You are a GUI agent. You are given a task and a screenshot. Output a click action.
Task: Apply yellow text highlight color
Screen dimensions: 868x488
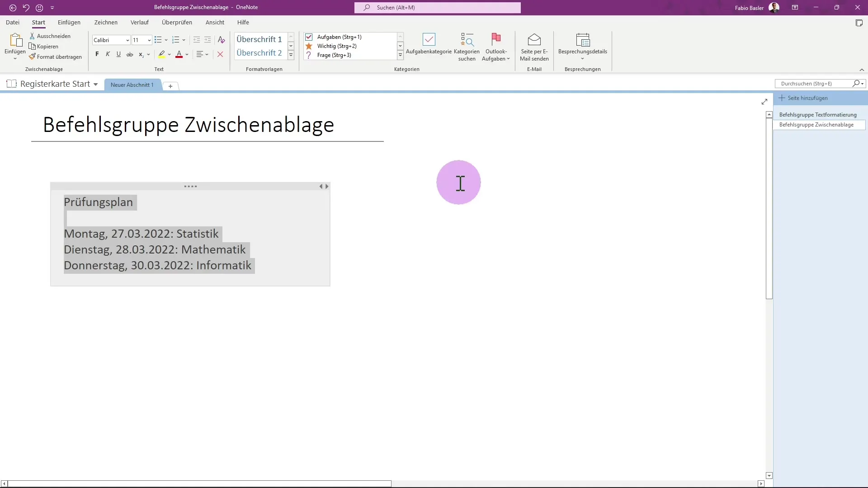tap(161, 54)
